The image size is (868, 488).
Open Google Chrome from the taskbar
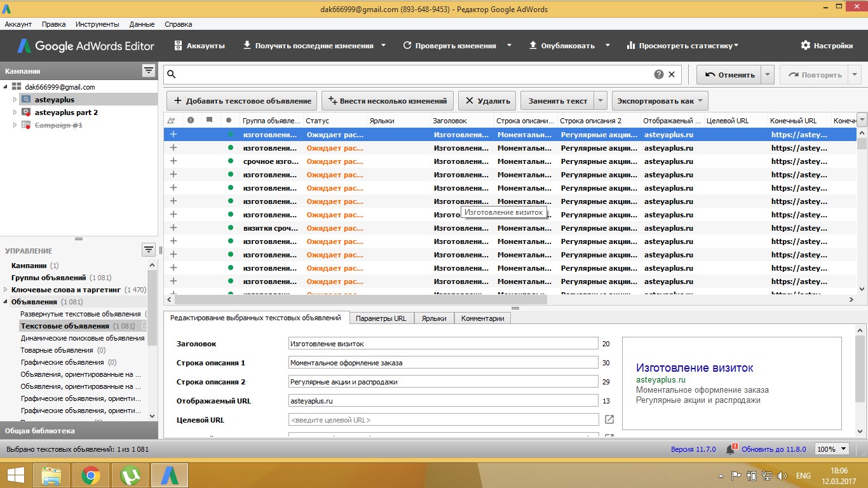pos(91,475)
